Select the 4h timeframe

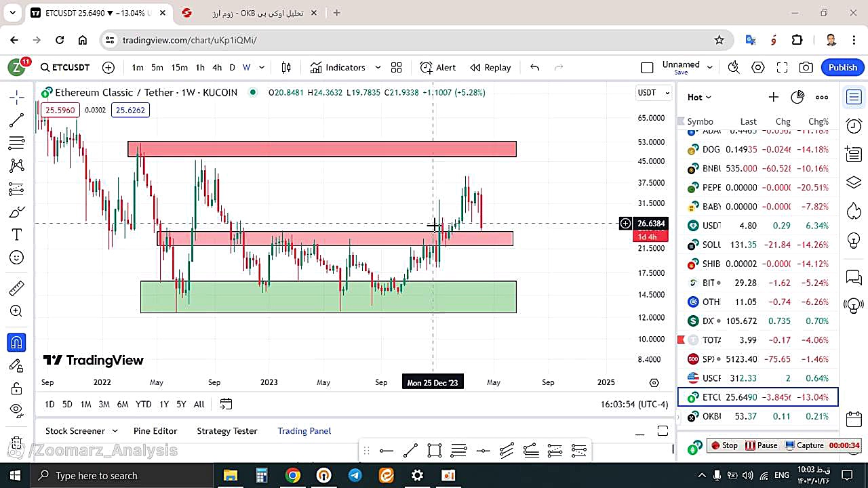(217, 67)
